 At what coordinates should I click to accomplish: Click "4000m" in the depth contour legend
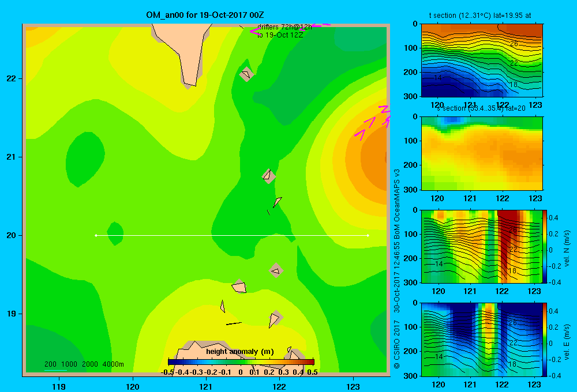point(113,364)
